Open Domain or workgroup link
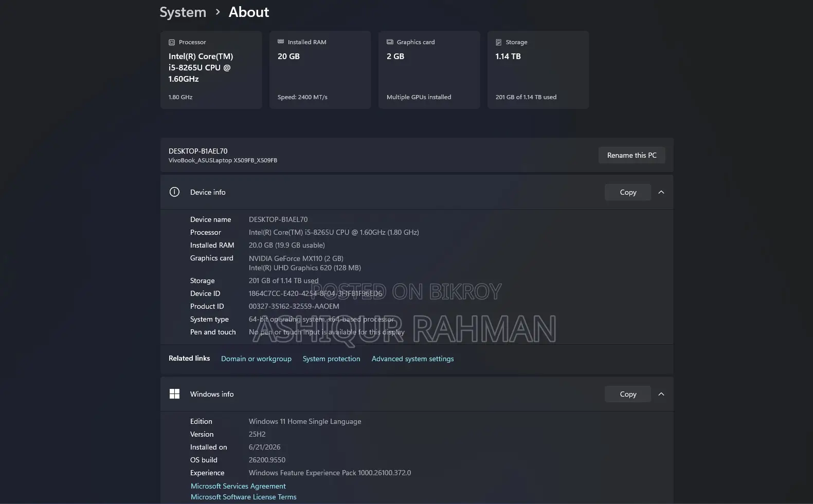This screenshot has height=504, width=813. tap(256, 359)
